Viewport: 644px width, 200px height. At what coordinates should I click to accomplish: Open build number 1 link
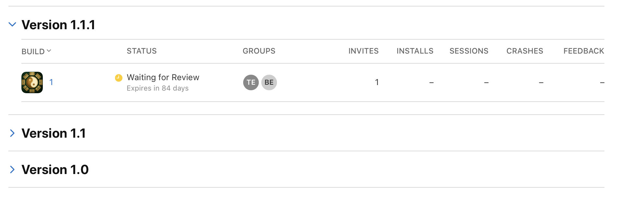click(51, 82)
